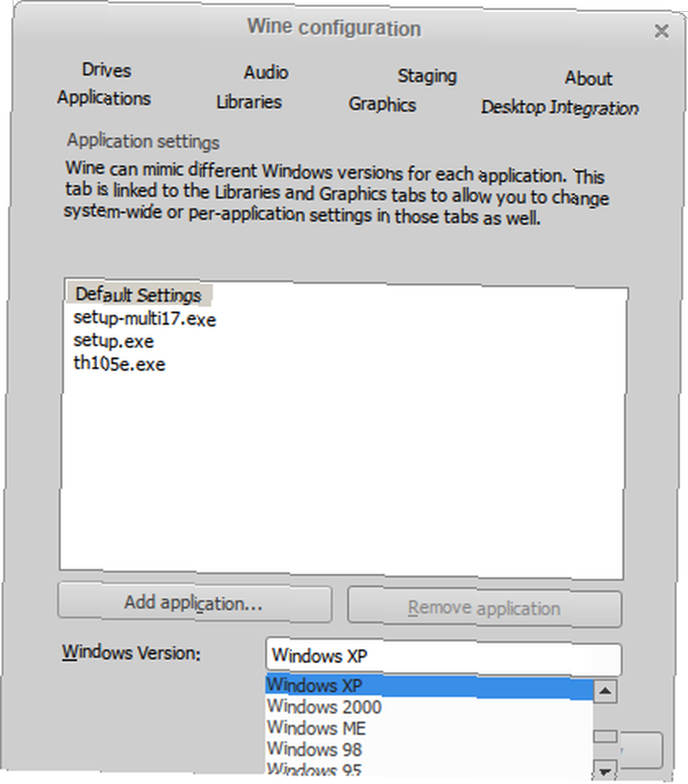Viewport: 688px width, 784px height.
Task: Show the About tab
Action: [588, 78]
